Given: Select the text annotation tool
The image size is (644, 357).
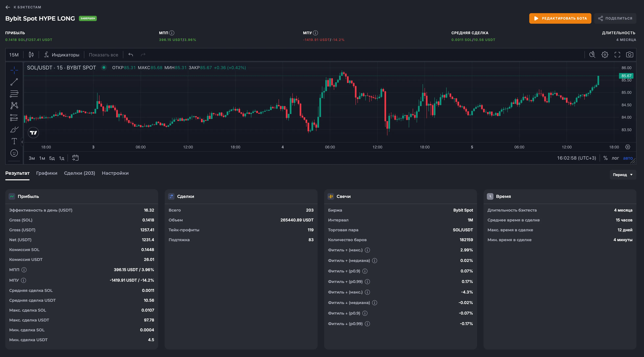Looking at the screenshot, I should click(14, 141).
